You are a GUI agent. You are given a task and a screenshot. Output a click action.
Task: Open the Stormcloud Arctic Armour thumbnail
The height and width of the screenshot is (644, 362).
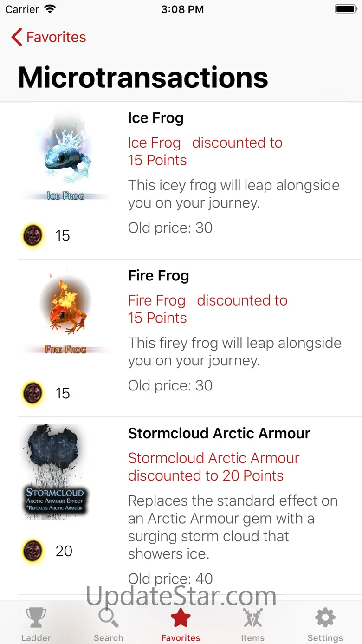[x=55, y=472]
